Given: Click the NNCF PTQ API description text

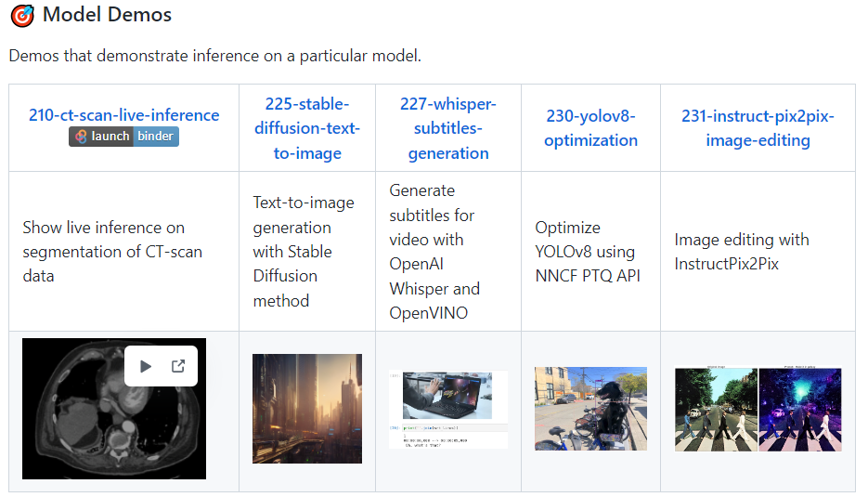Looking at the screenshot, I should (x=587, y=252).
